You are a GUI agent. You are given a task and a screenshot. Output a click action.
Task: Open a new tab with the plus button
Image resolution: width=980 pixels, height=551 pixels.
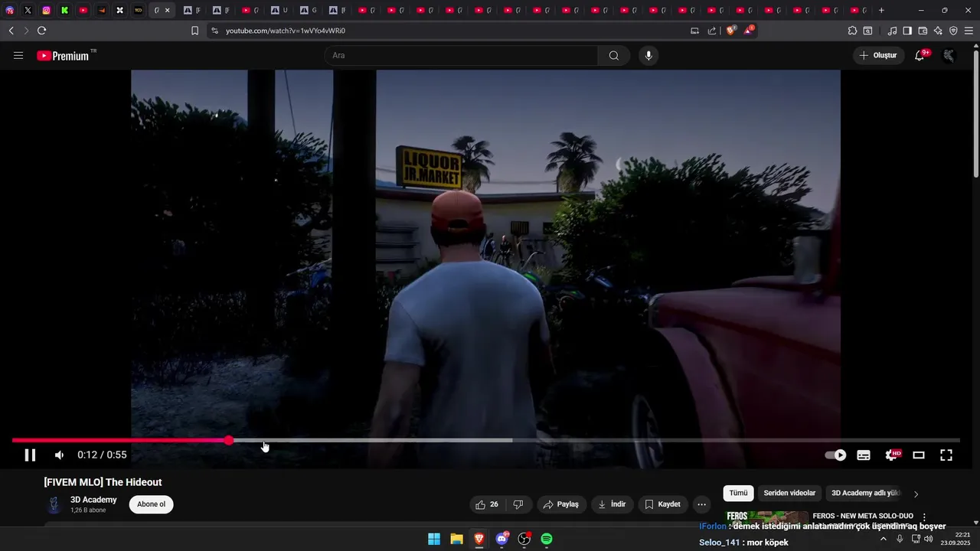[x=881, y=11]
